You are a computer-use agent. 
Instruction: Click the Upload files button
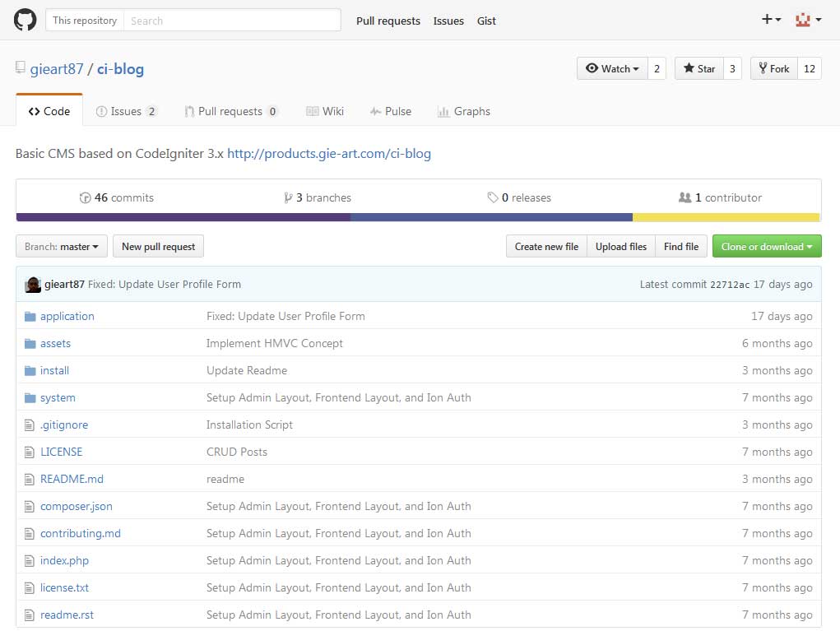(x=621, y=247)
